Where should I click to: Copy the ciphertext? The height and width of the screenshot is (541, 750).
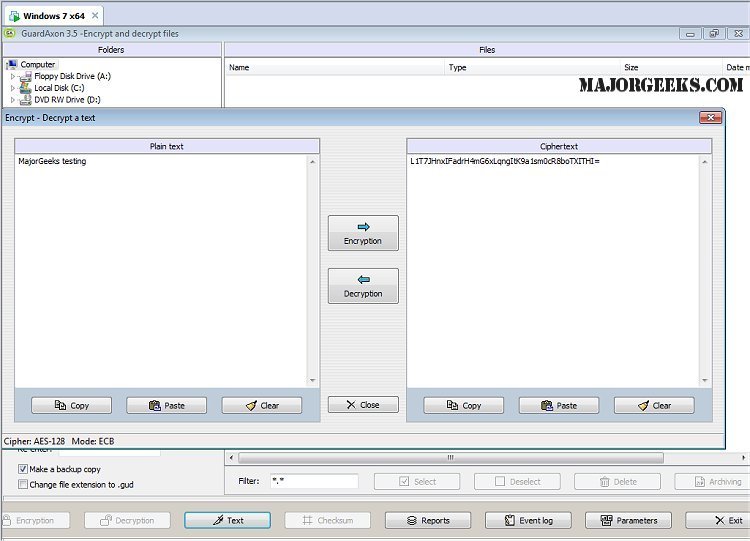(463, 405)
